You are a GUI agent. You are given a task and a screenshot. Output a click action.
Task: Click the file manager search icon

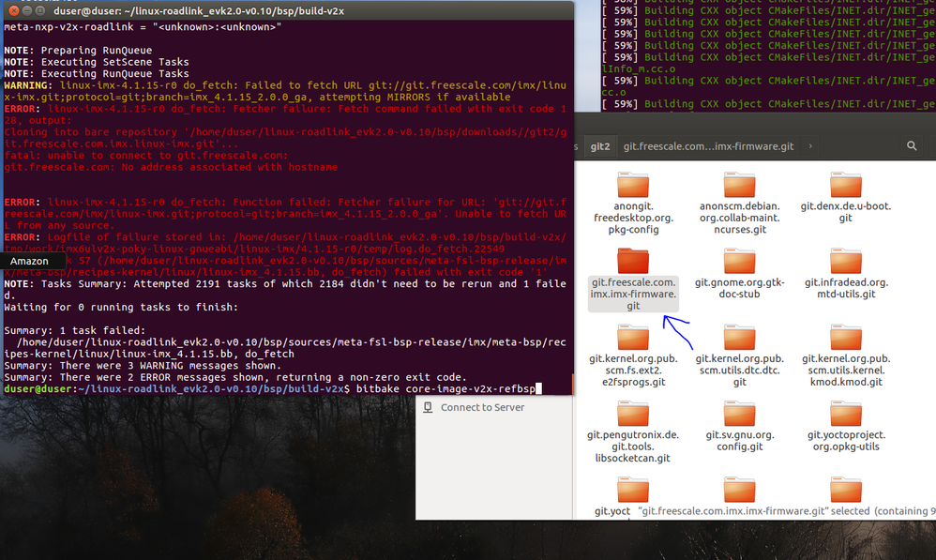(x=912, y=145)
